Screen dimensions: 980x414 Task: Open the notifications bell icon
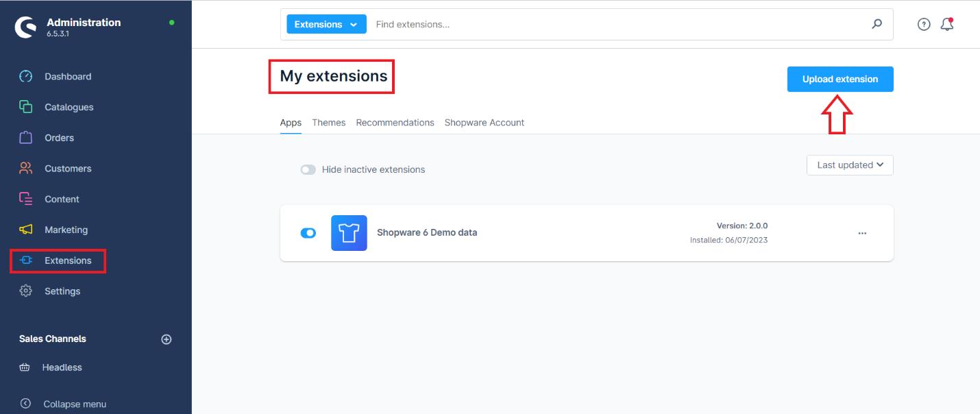pos(947,25)
